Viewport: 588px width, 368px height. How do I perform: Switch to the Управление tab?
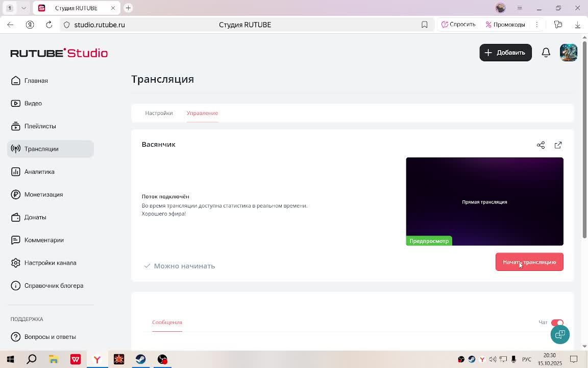click(x=202, y=113)
